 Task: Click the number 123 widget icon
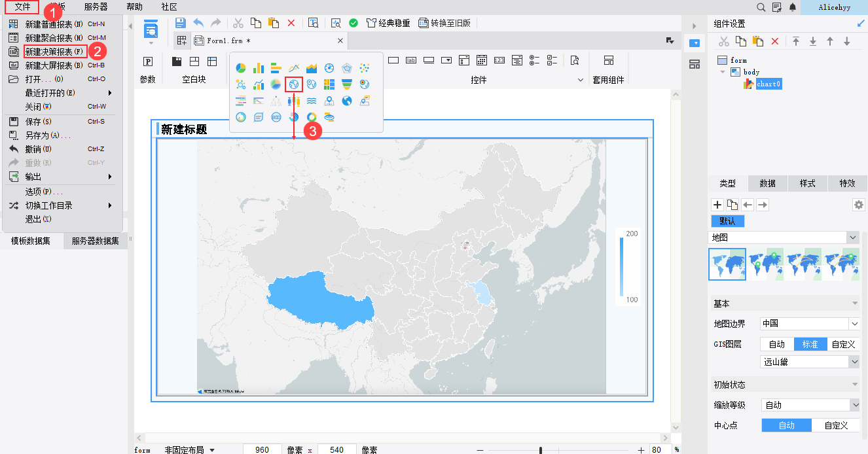(x=499, y=61)
